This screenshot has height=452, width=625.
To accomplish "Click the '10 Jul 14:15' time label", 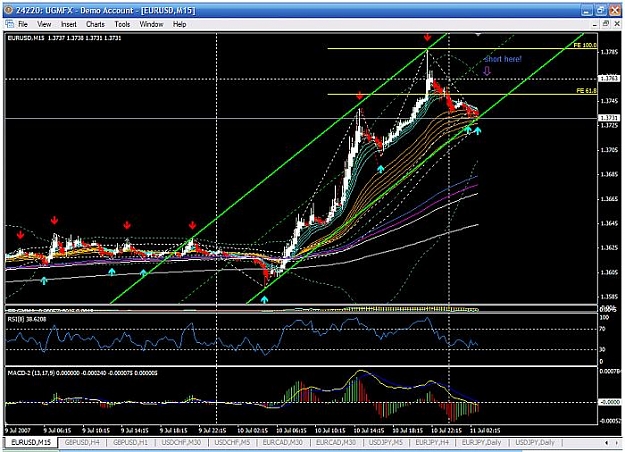I will coord(369,430).
